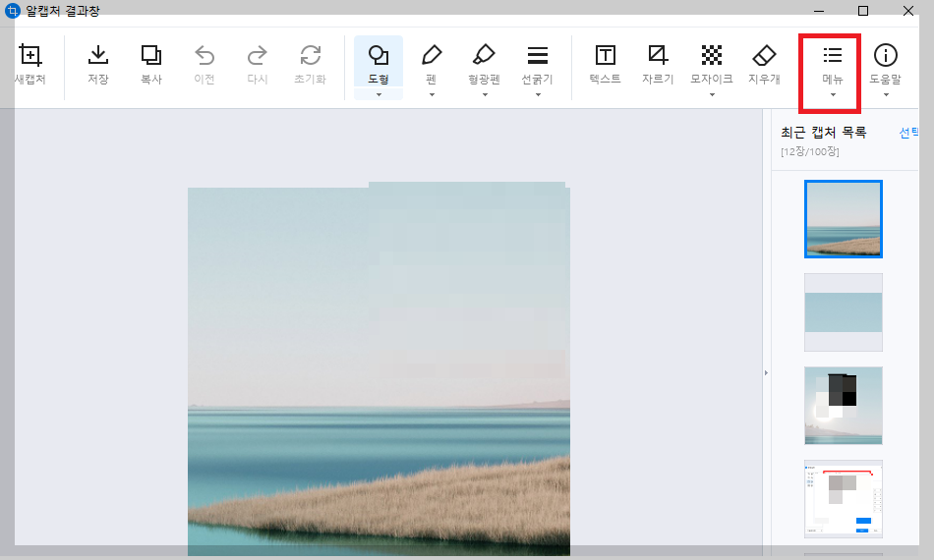Expand the 형광펜 dropdown arrow
Screen dimensions: 934x560
485,94
